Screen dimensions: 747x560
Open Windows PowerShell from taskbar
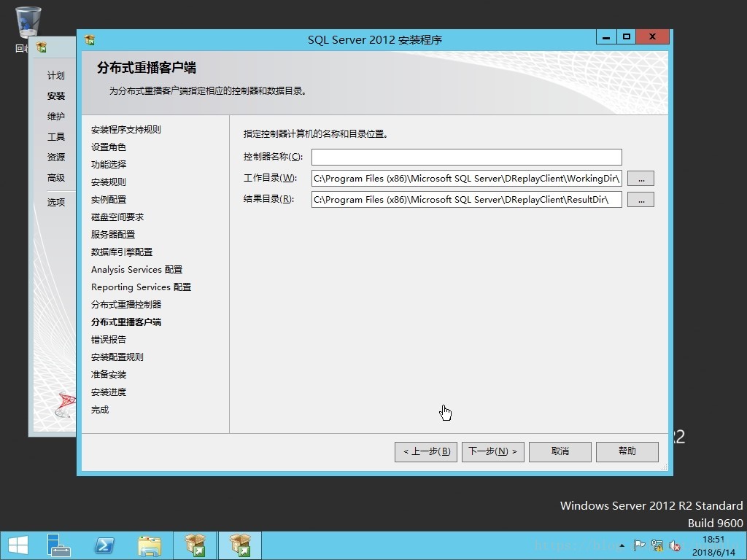click(x=104, y=545)
